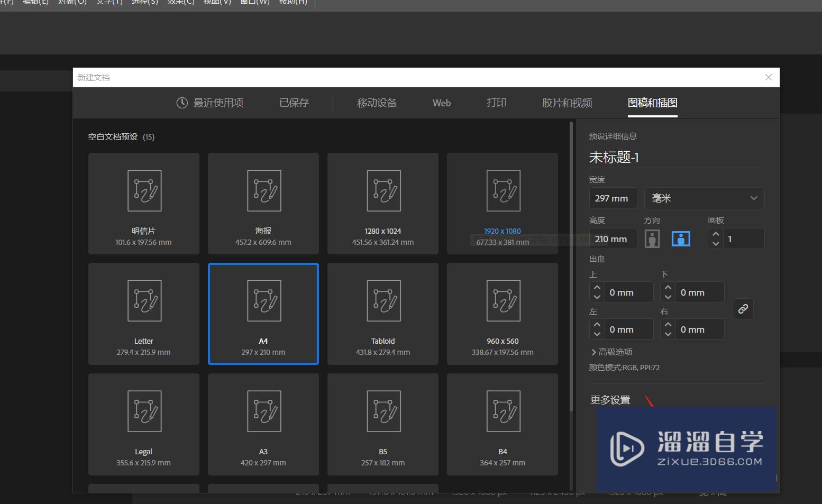This screenshot has height=504, width=822.
Task: Increase bottom bleed 下 value
Action: click(668, 287)
